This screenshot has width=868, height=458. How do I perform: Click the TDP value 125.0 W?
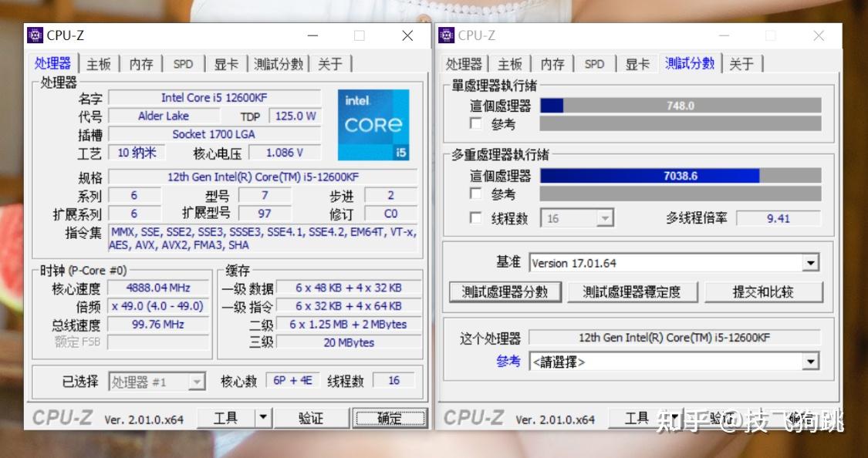(x=295, y=116)
